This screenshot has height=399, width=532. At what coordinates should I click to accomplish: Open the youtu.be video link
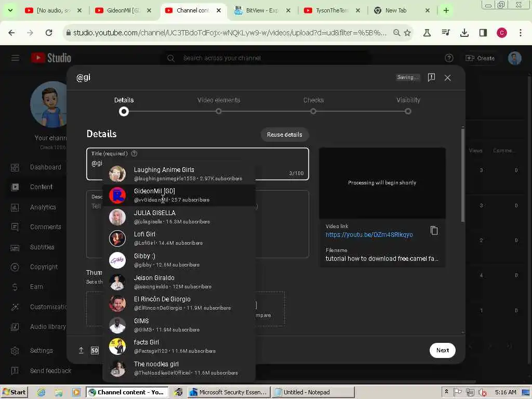(369, 235)
